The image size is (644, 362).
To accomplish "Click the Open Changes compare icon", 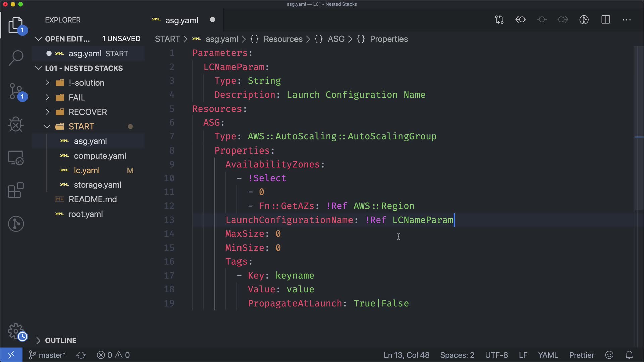I will 499,20.
